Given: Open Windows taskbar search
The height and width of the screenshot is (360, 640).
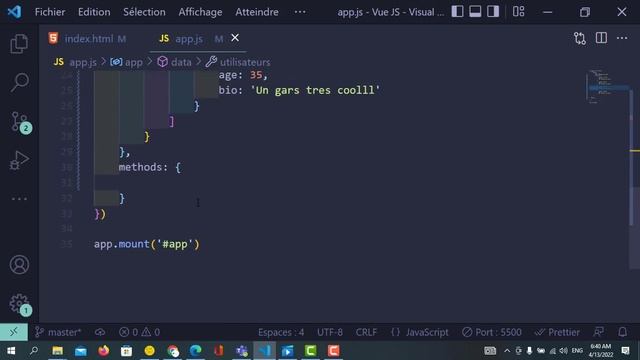Looking at the screenshot, I should (34, 351).
